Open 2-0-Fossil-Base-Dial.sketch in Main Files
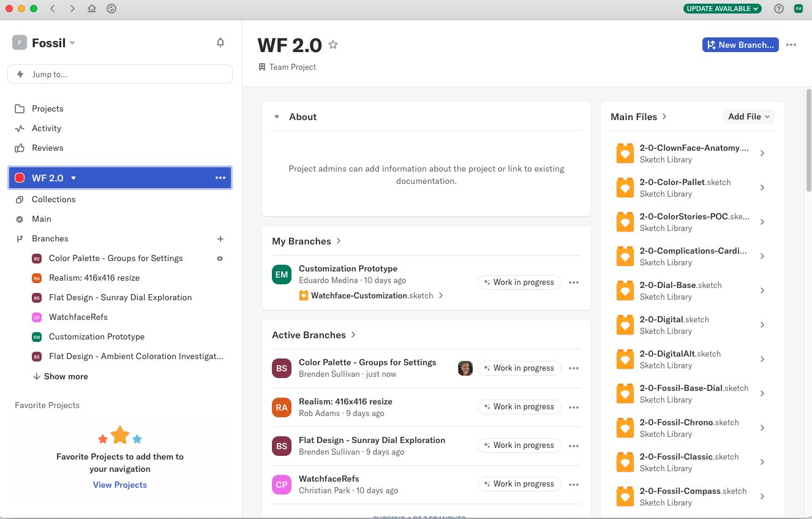 (x=692, y=393)
